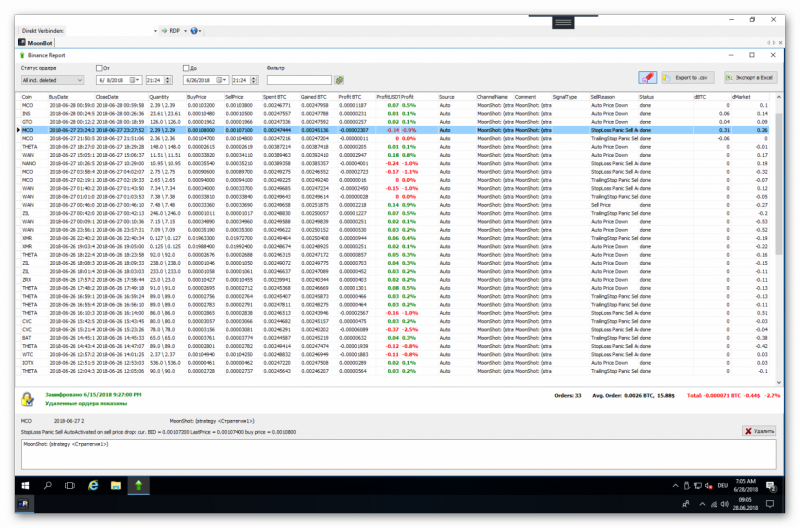Enable the 'От' start date checkbox
The height and width of the screenshot is (528, 800).
98,68
